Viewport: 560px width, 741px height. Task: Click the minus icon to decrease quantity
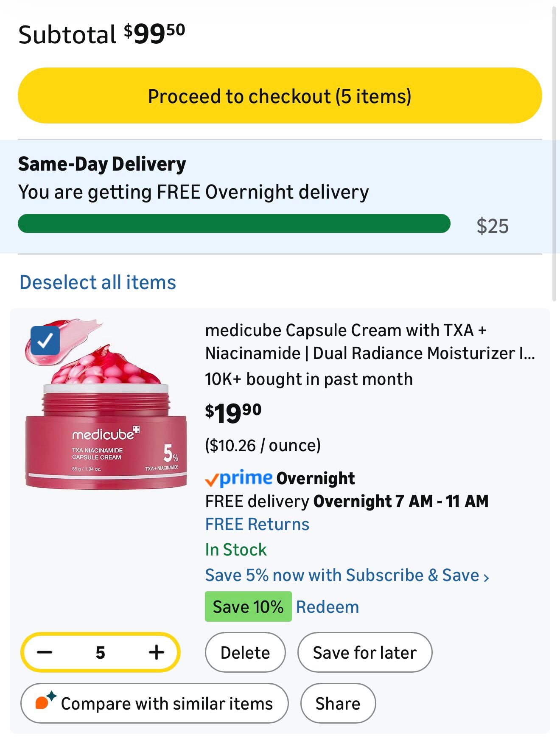pyautogui.click(x=45, y=652)
